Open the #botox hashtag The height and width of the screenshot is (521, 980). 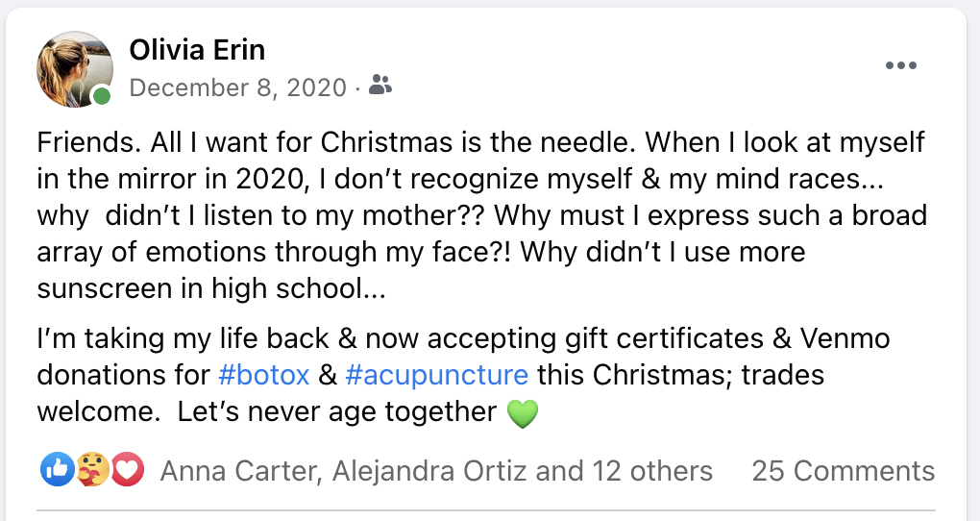click(265, 374)
